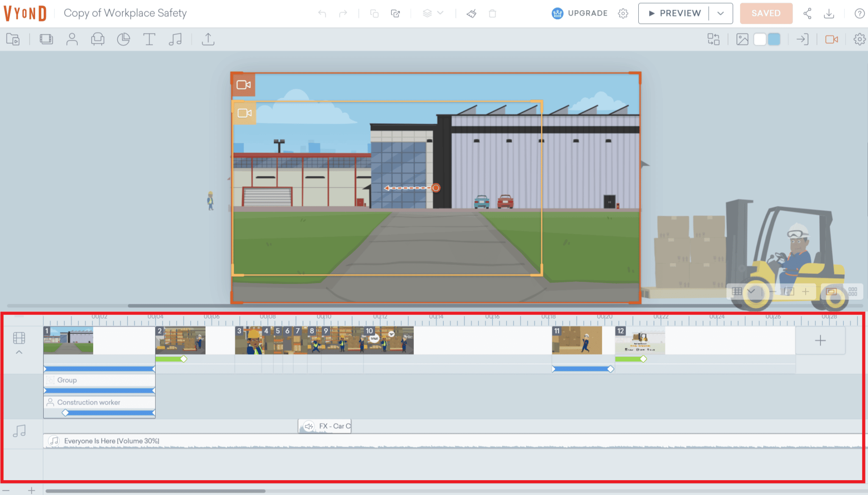Collapse the timeline with the upward chevron
The height and width of the screenshot is (495, 868).
(x=19, y=353)
